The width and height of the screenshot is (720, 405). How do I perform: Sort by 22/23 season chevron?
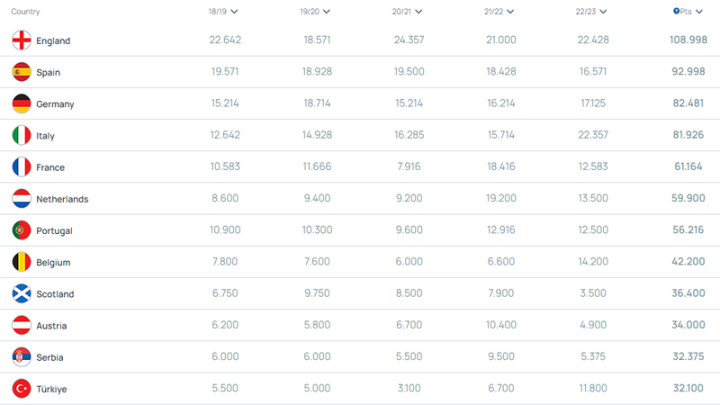603,11
